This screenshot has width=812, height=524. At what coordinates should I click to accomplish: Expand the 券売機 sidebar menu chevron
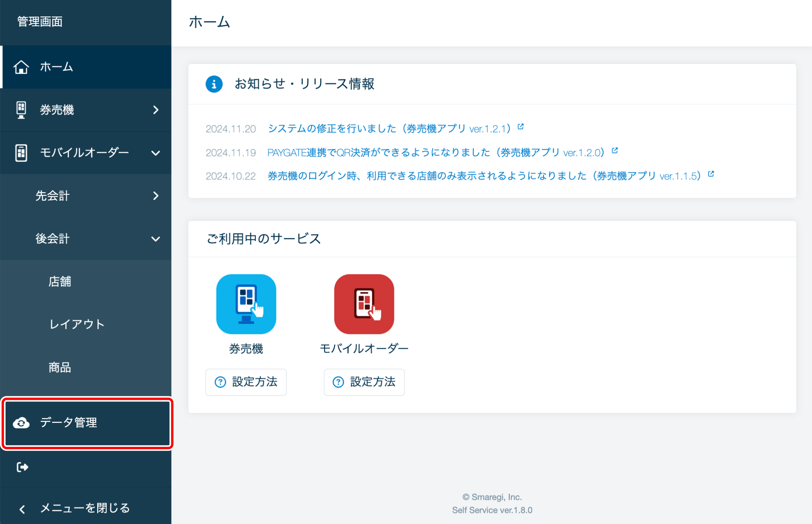(156, 110)
